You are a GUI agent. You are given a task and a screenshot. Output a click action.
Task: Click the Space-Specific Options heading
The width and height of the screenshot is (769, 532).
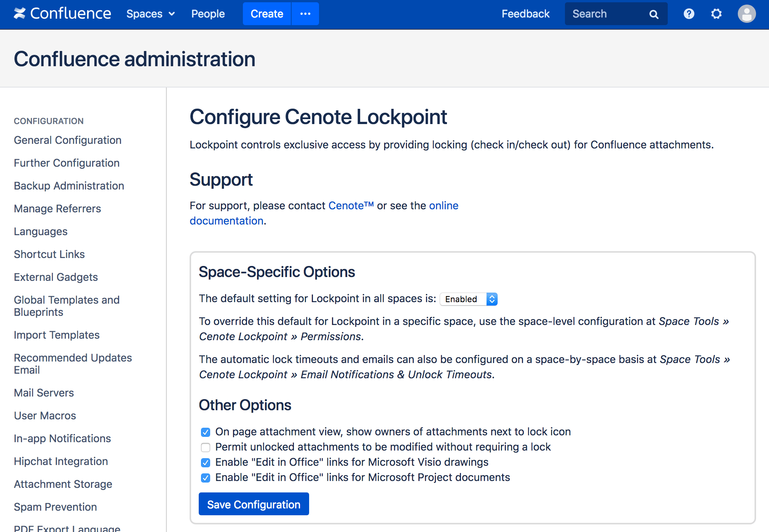click(277, 272)
